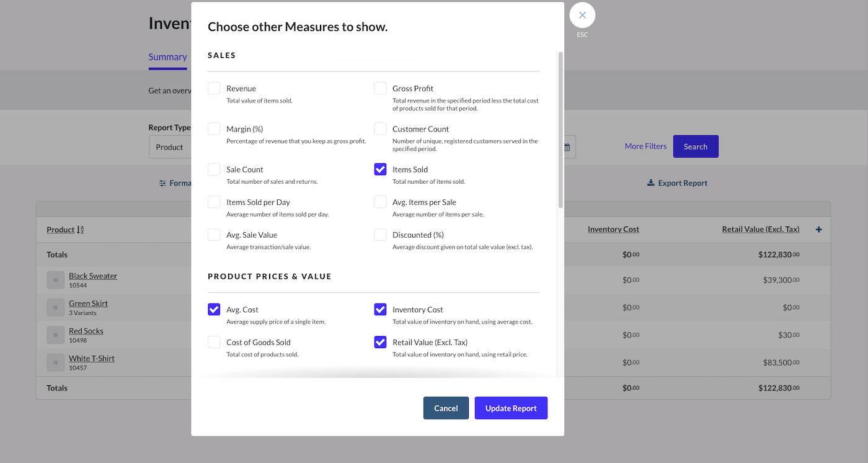Click the Black Sweater product thumbnail

tap(55, 280)
